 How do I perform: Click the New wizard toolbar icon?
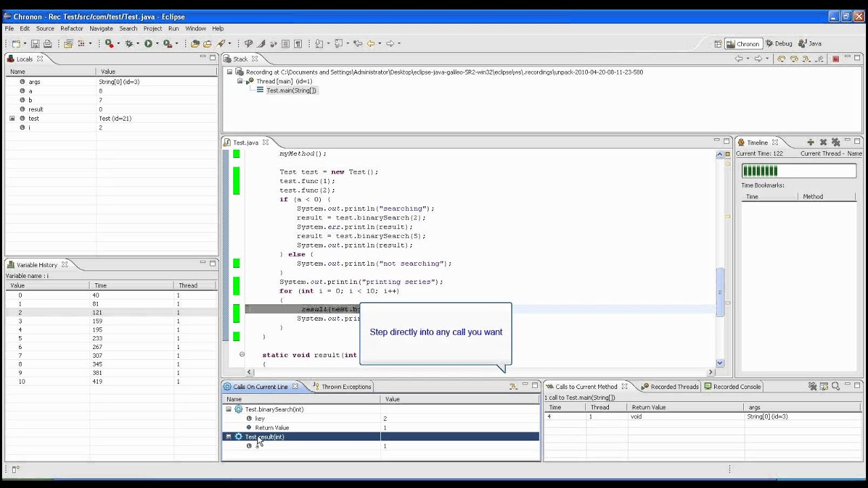coord(16,43)
